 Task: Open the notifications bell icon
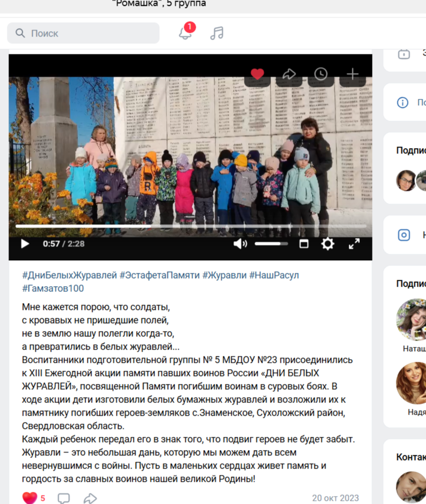(185, 33)
